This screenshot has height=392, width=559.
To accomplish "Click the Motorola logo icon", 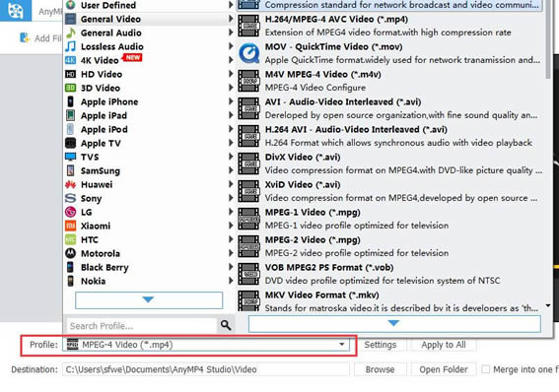I will (70, 253).
